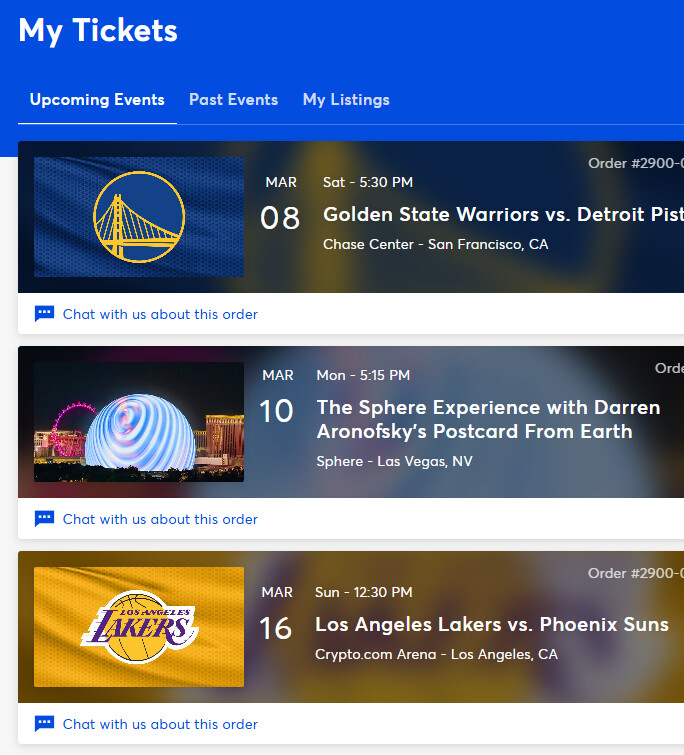Click the MAR 16 date block
This screenshot has height=755, width=684.
pos(276,612)
